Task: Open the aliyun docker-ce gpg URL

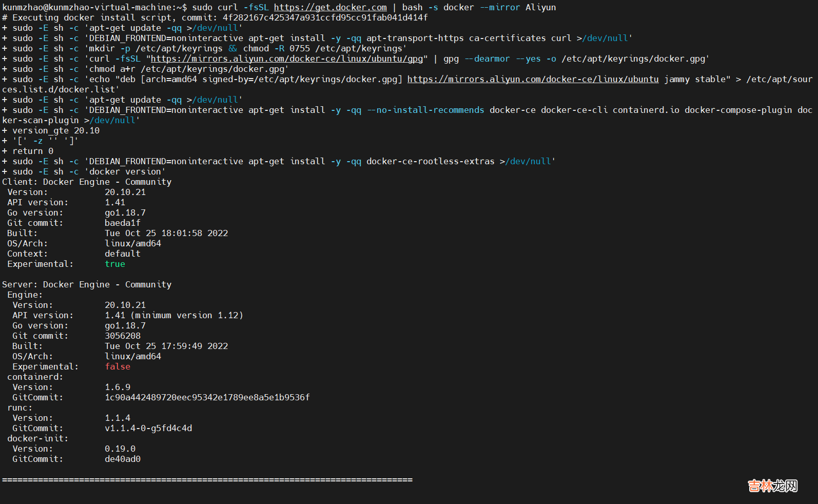Action: pos(287,59)
